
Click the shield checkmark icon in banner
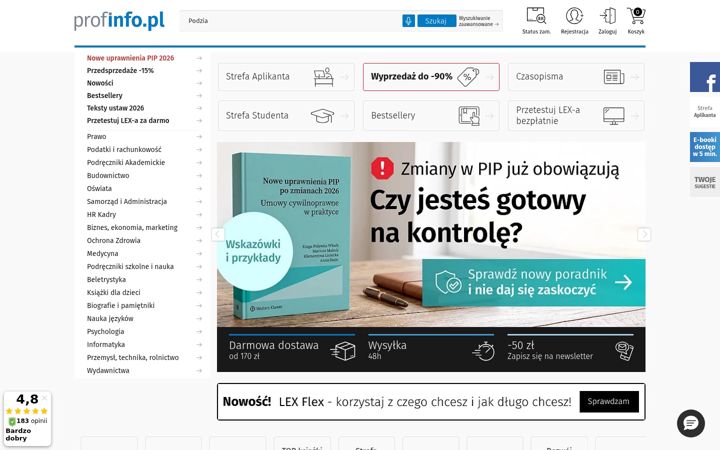tap(448, 282)
